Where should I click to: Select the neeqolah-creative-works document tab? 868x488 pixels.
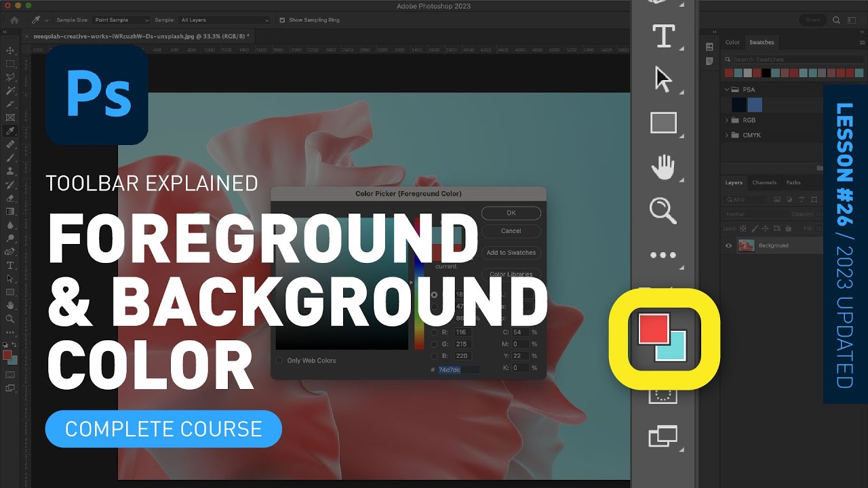tap(141, 36)
